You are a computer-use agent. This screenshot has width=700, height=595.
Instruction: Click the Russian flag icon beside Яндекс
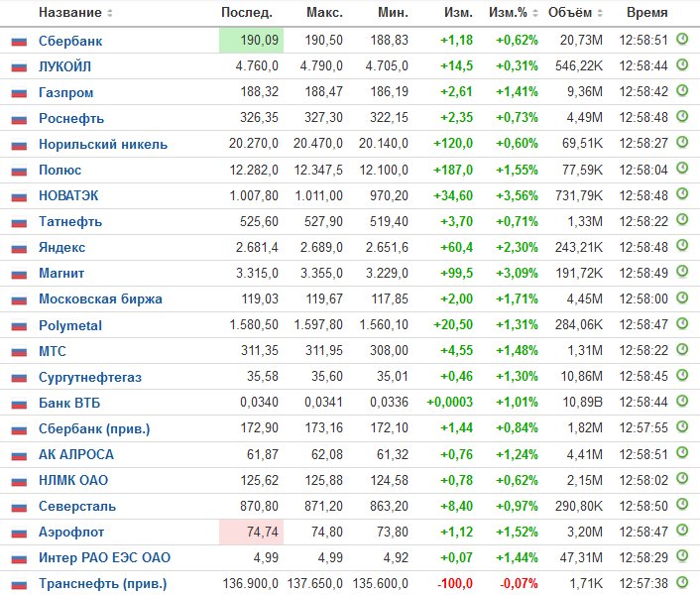pyautogui.click(x=19, y=248)
